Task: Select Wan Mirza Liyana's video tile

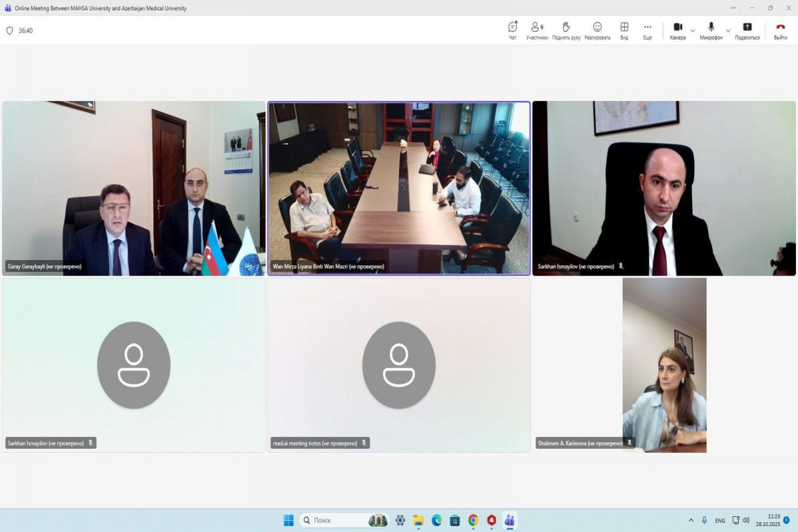Action: tap(399, 188)
